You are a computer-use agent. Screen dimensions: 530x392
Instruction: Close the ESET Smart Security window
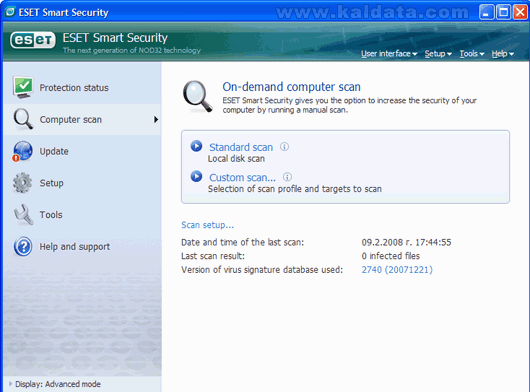coord(520,12)
